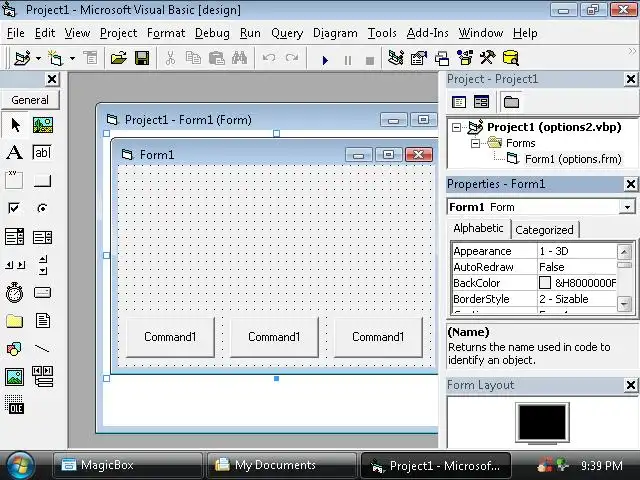Image resolution: width=640 pixels, height=480 pixels.
Task: Click the properties list scroll up arrow
Action: click(x=624, y=252)
